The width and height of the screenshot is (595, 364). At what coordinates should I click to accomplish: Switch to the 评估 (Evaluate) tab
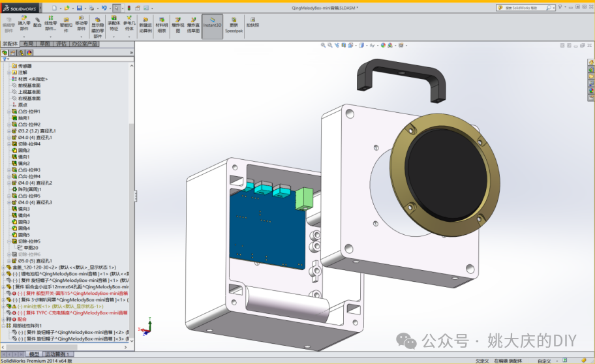click(61, 44)
